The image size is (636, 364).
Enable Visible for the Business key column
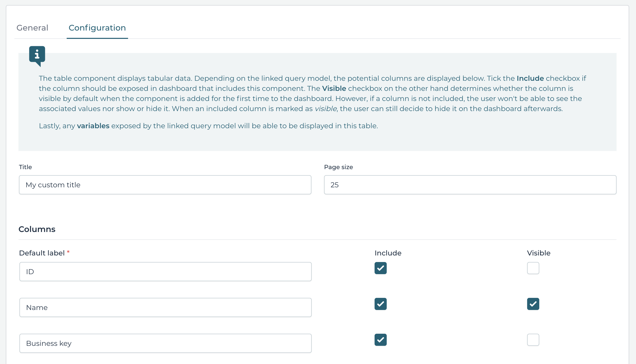533,340
